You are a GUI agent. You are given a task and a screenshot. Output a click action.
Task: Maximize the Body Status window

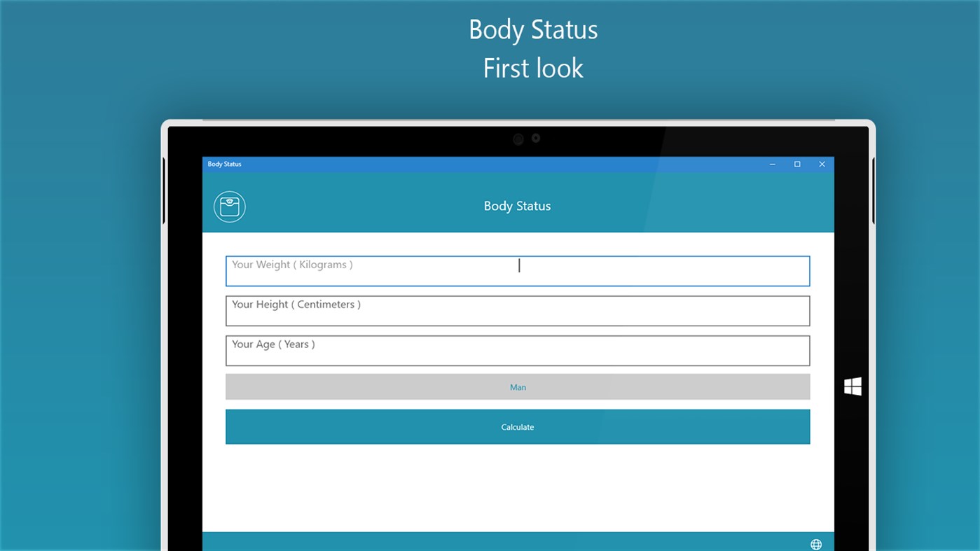797,165
